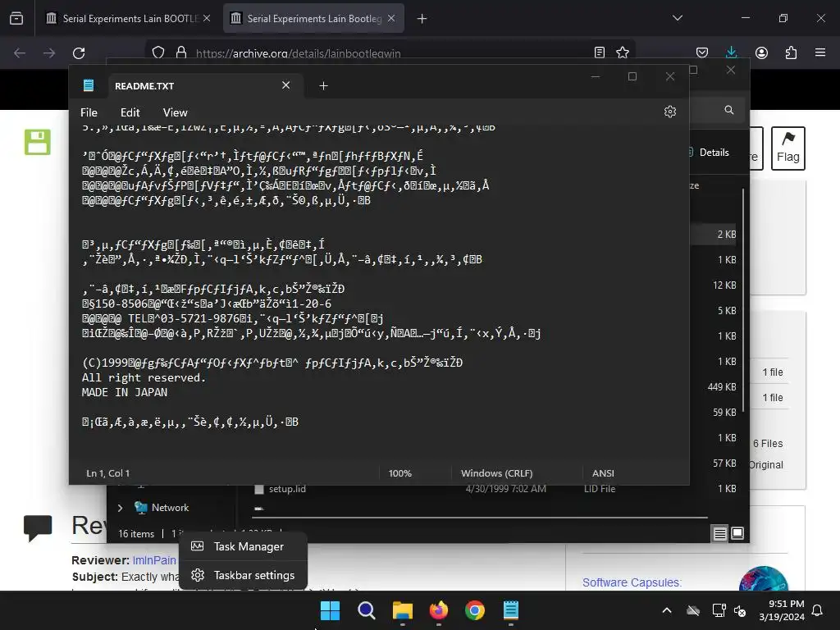Go forward in Firefox
Viewport: 840px width, 630px height.
pyautogui.click(x=48, y=52)
